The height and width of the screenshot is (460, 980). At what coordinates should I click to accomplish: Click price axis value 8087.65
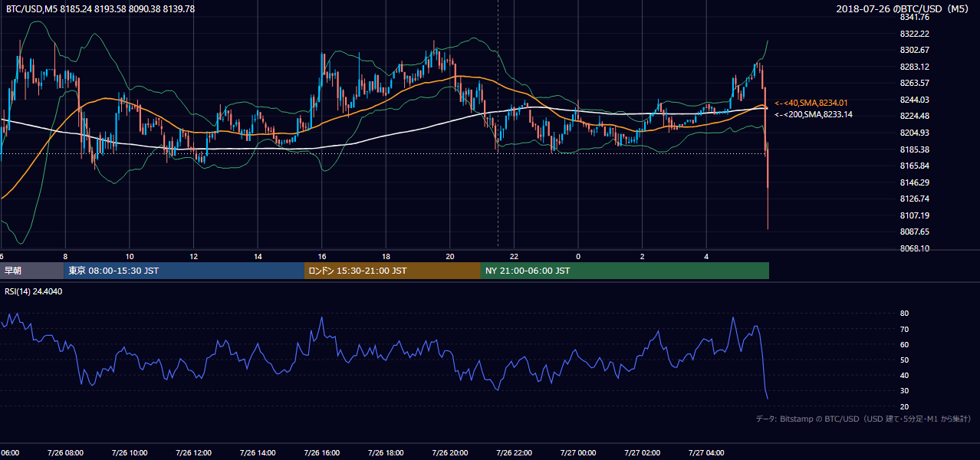[x=914, y=232]
